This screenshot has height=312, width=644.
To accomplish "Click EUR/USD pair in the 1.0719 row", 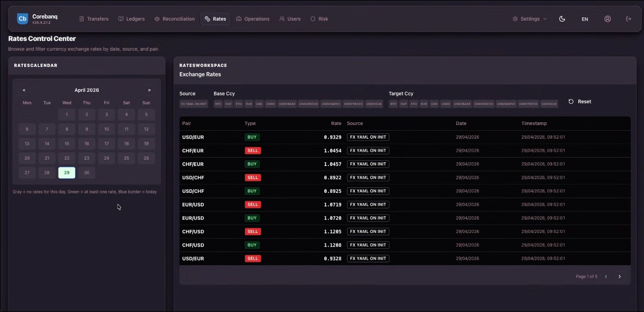I will 193,204.
